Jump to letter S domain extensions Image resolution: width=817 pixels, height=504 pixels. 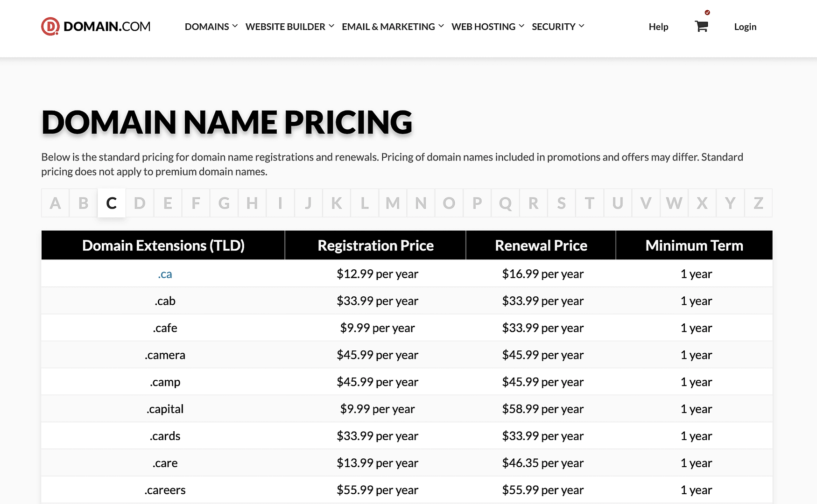pos(561,203)
